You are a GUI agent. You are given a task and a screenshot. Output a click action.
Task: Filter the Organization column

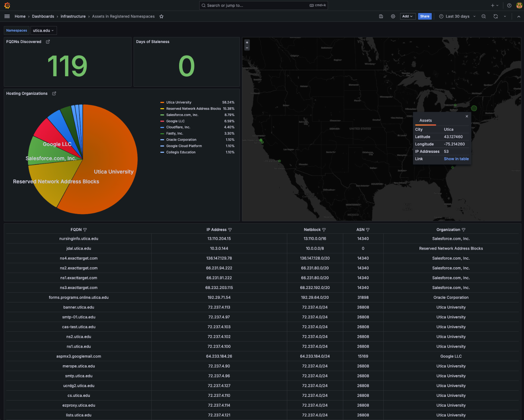(x=463, y=230)
